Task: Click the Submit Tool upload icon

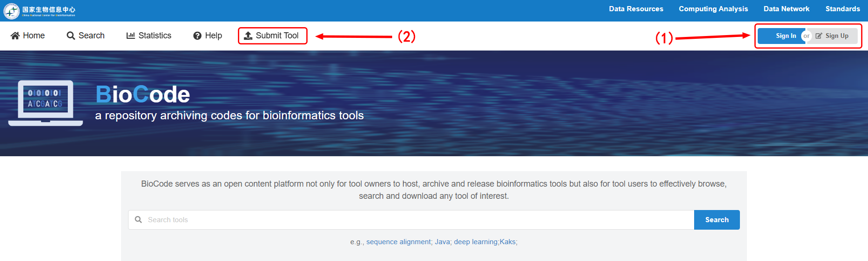Action: click(x=248, y=36)
